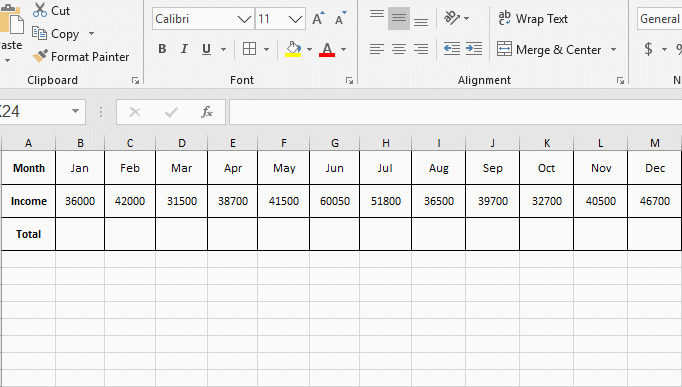Click the formula Enter checkmark icon
This screenshot has width=682, height=387.
coord(171,112)
